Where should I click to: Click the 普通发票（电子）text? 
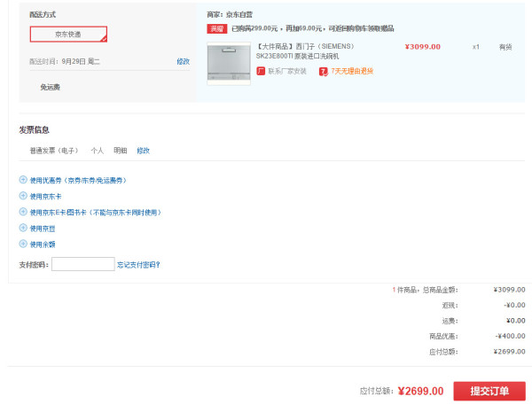click(54, 151)
